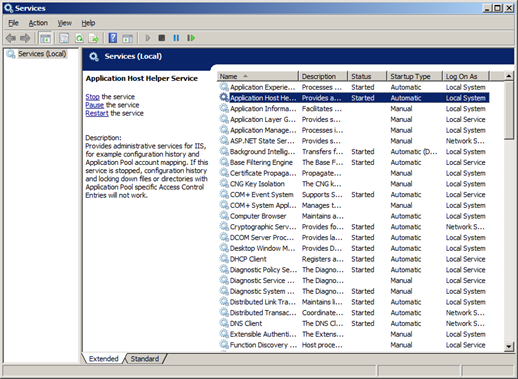Click the gear icon beside Function Discovery
The image size is (518, 379).
tap(224, 345)
